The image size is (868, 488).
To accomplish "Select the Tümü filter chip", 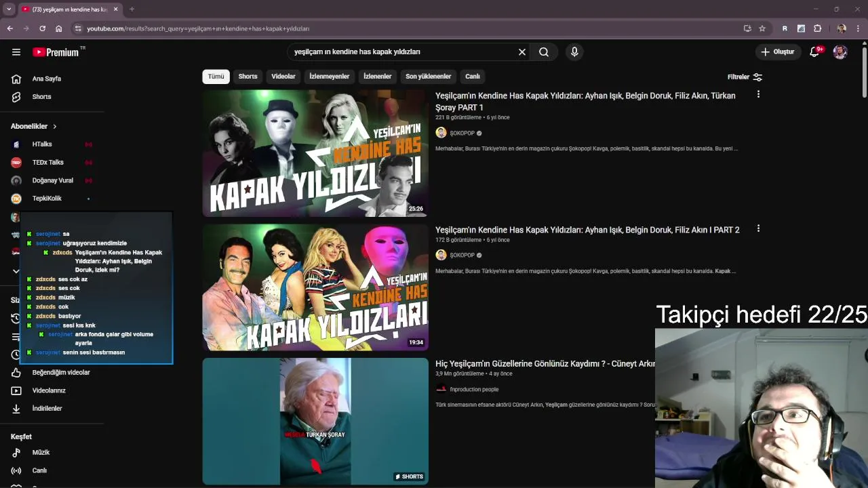I will tap(216, 77).
